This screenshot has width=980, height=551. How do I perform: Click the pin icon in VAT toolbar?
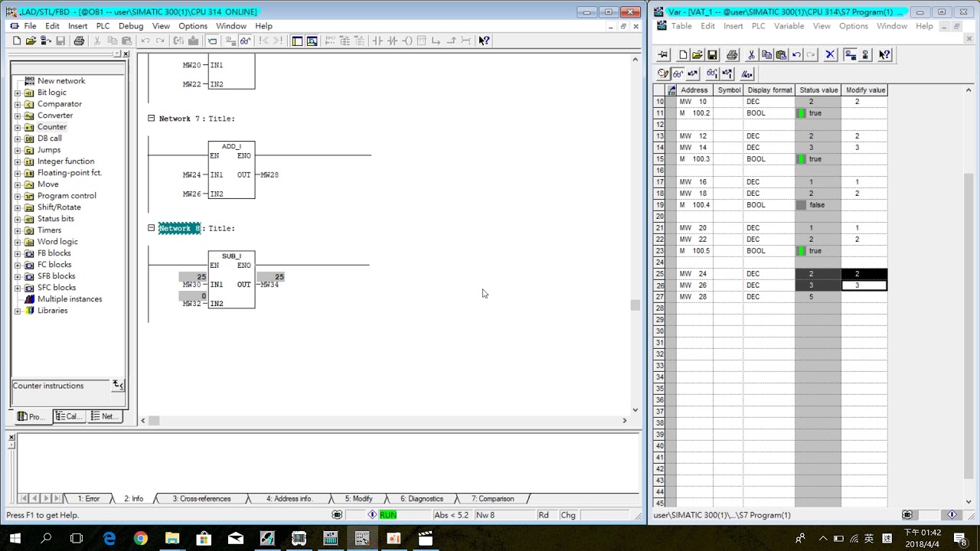click(663, 54)
